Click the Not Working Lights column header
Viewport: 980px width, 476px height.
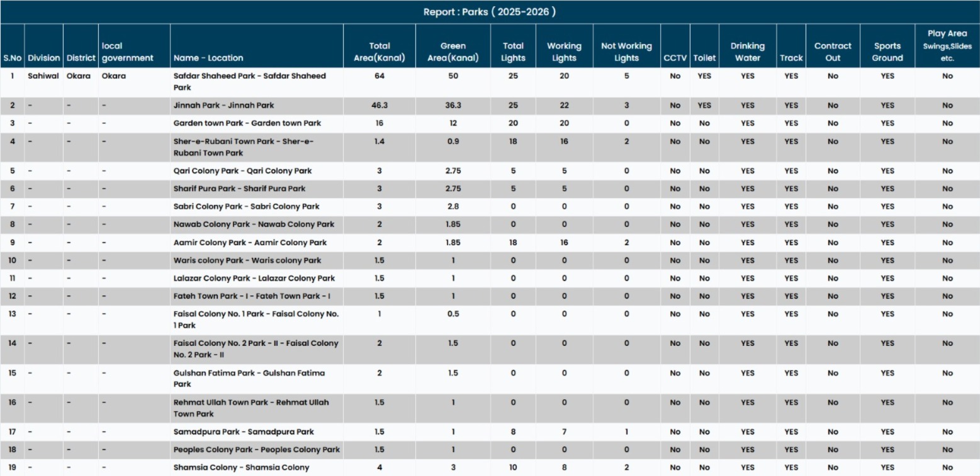626,52
